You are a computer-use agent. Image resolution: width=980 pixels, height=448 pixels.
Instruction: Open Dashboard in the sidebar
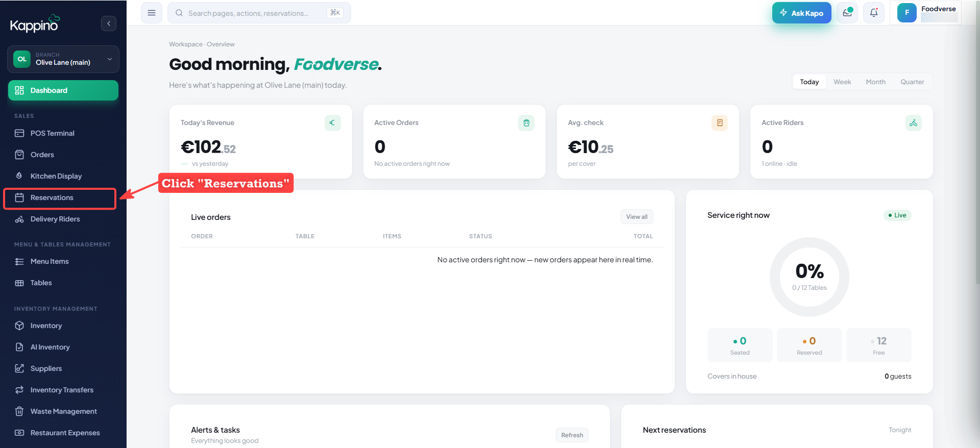pos(63,90)
